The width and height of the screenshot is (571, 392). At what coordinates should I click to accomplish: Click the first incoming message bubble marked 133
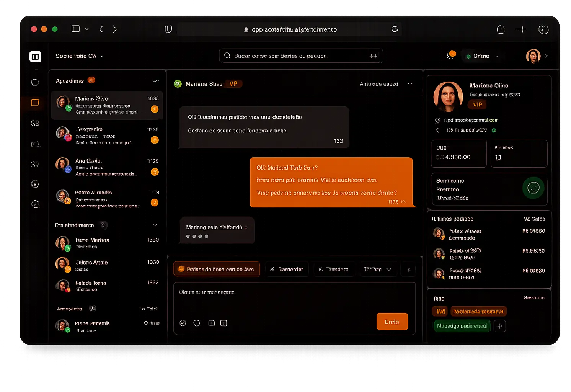click(264, 127)
